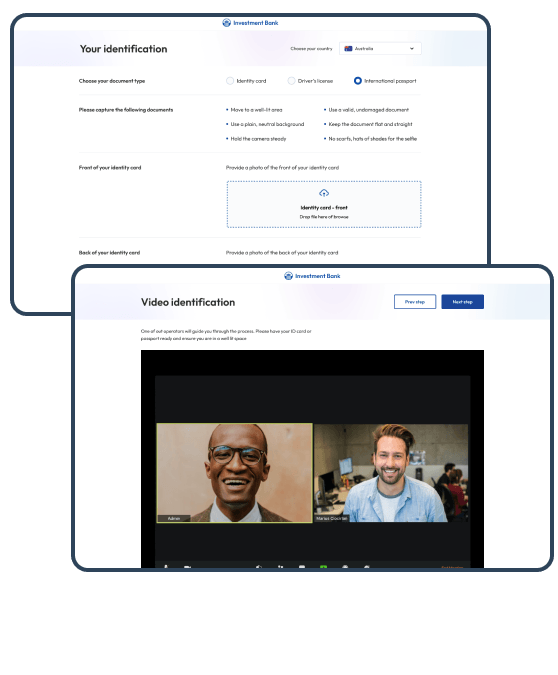
Task: Click the Investment Bank logo above Your identification
Action: 250,23
